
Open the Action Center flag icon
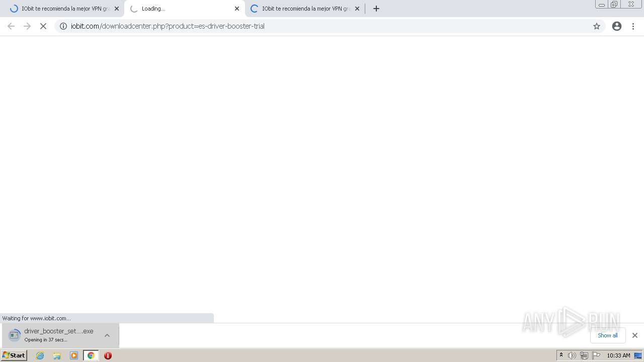point(596,355)
